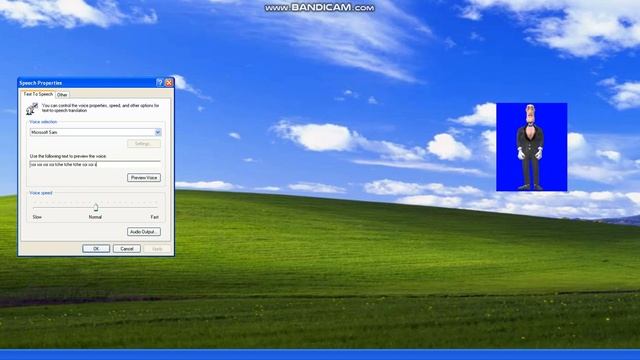Click the greyed-out Settings button

(x=144, y=144)
